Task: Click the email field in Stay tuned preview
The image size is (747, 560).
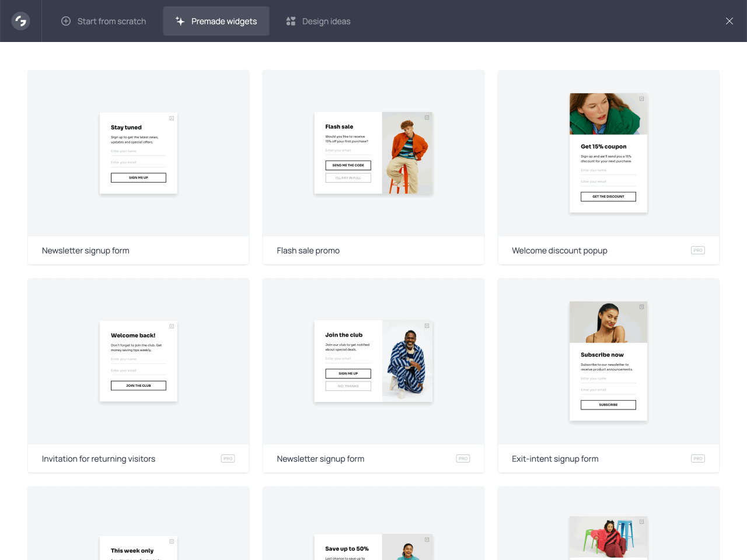Action: [138, 163]
